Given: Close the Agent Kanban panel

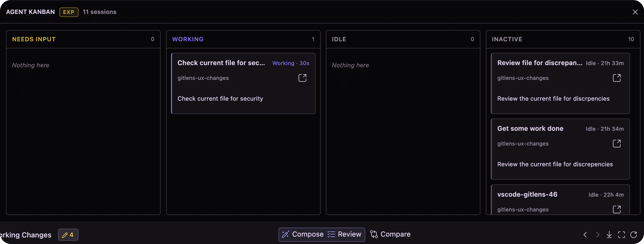Looking at the screenshot, I should tap(635, 12).
